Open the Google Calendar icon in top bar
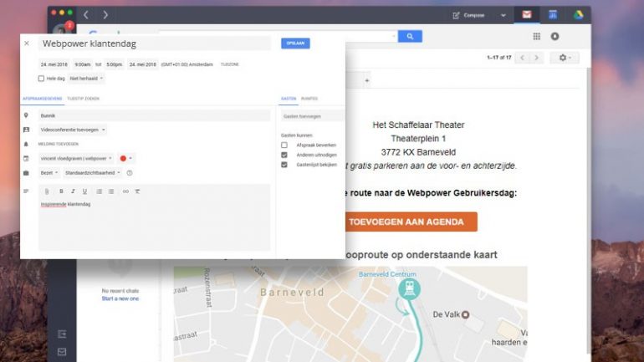This screenshot has width=644, height=362. click(x=553, y=15)
